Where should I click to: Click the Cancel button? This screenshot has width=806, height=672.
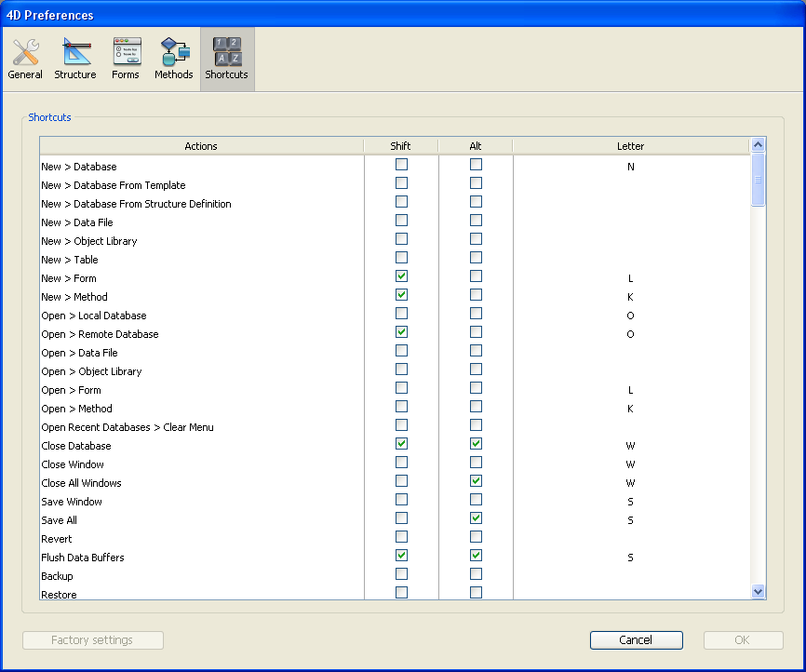click(x=636, y=640)
